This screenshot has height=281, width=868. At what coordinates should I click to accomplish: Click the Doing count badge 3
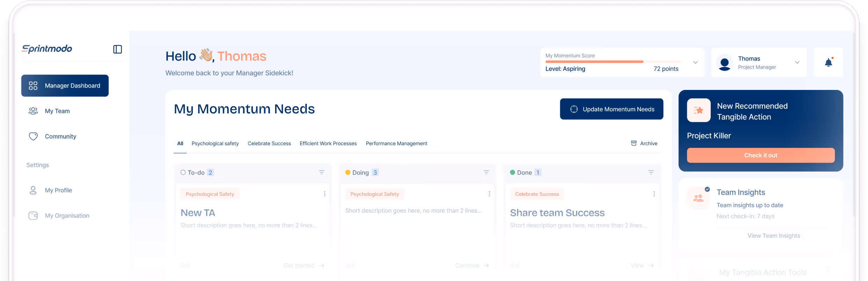tap(375, 173)
